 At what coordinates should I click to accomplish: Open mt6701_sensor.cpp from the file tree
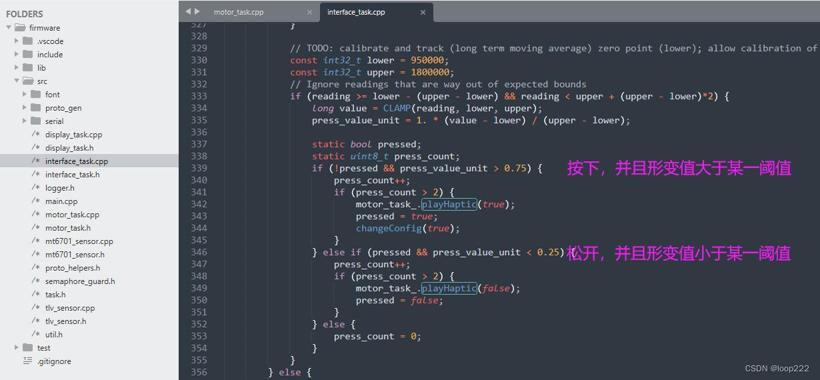pyautogui.click(x=79, y=241)
